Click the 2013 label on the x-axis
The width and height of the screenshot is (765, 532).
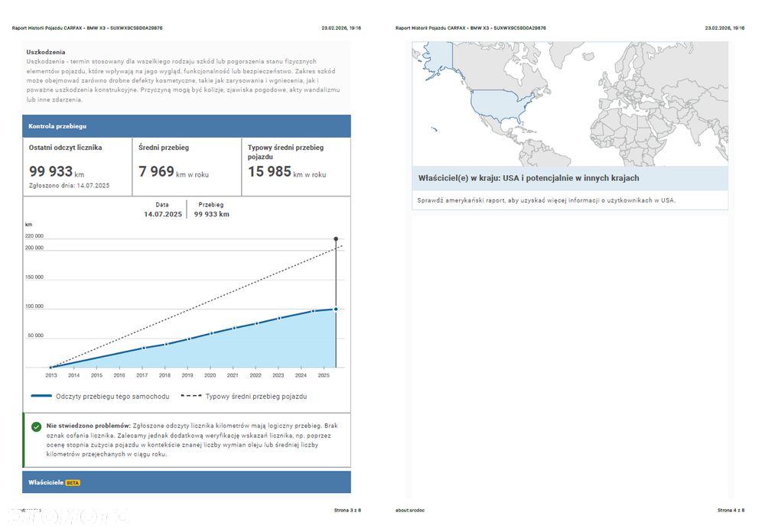tap(51, 375)
